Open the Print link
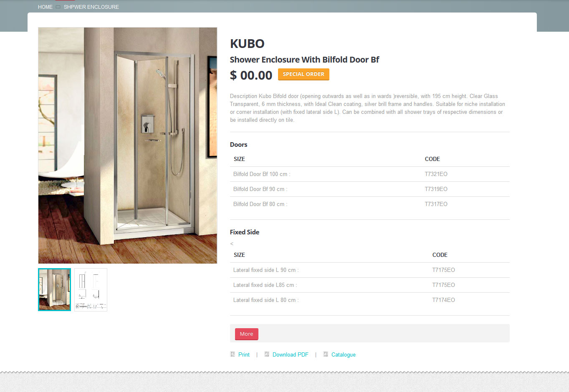Image resolution: width=569 pixels, height=392 pixels. [x=244, y=355]
